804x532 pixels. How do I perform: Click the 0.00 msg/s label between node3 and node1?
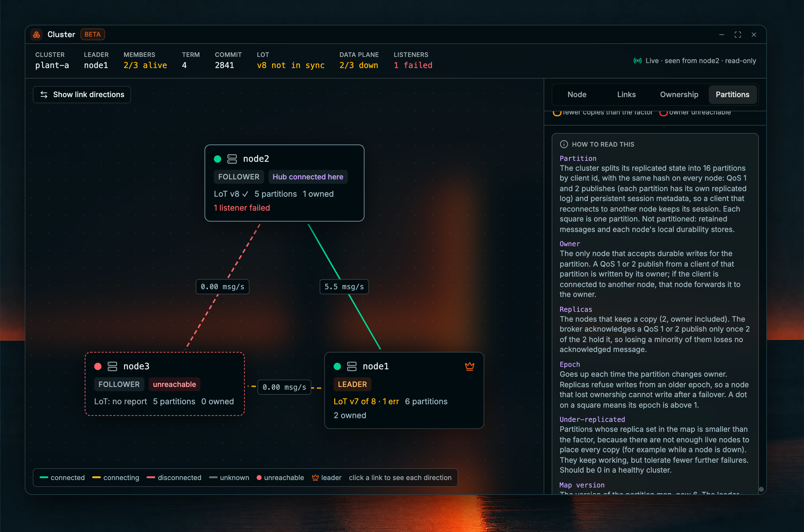(x=284, y=387)
